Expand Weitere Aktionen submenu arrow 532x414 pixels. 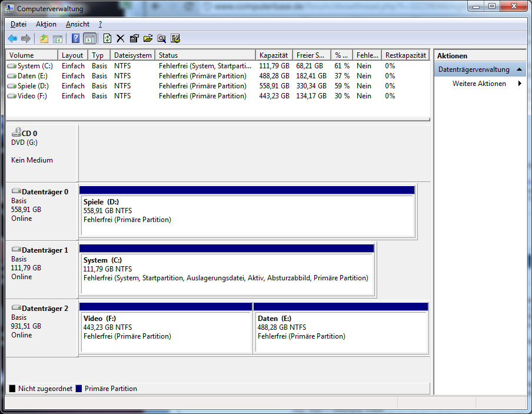click(x=520, y=84)
